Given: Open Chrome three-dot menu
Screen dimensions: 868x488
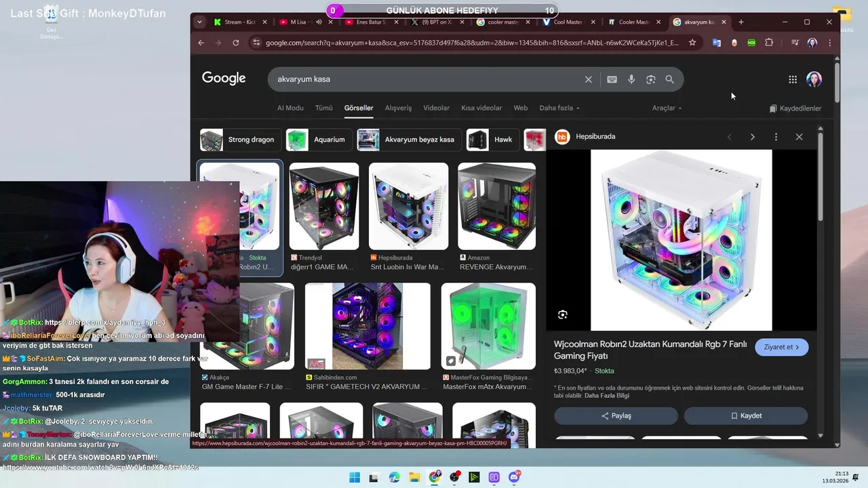Looking at the screenshot, I should tap(829, 43).
